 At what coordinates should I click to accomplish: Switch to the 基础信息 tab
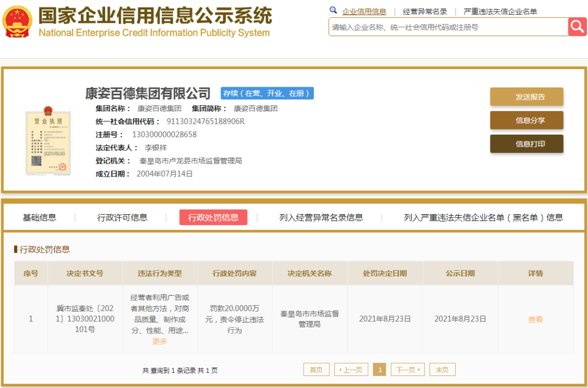pos(39,217)
